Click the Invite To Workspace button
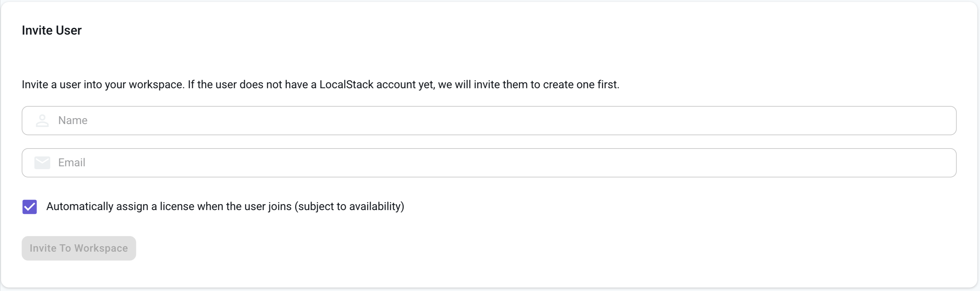The width and height of the screenshot is (980, 291). pyautogui.click(x=78, y=248)
